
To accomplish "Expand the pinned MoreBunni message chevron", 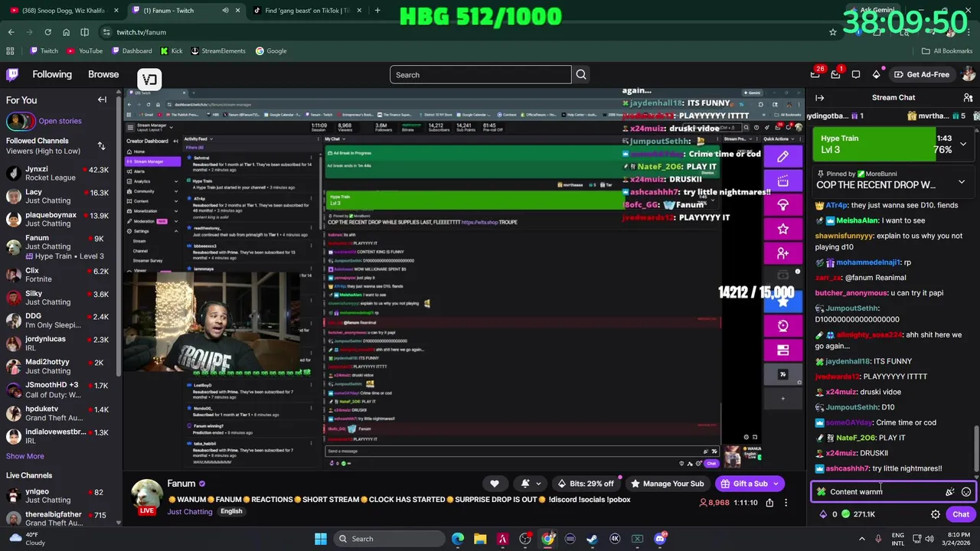I will 962,182.
